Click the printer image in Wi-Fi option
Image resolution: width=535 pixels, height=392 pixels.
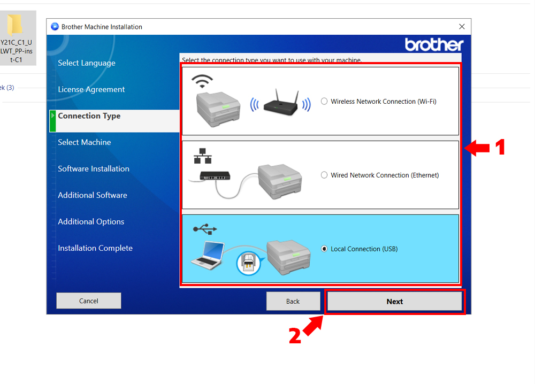218,109
